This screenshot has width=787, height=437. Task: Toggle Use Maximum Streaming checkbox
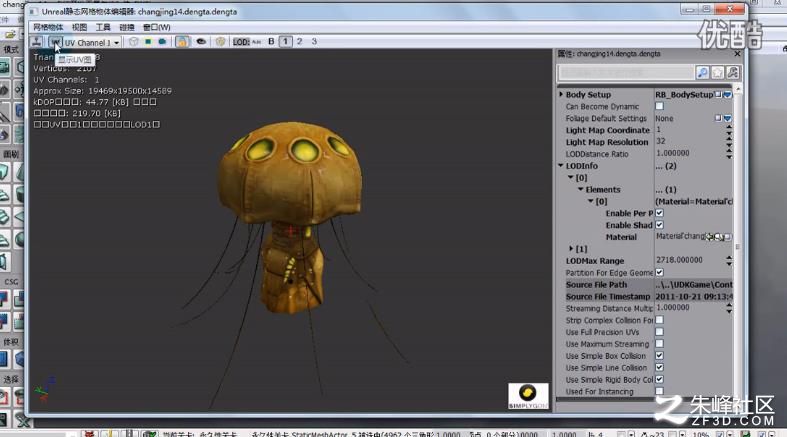coord(660,344)
